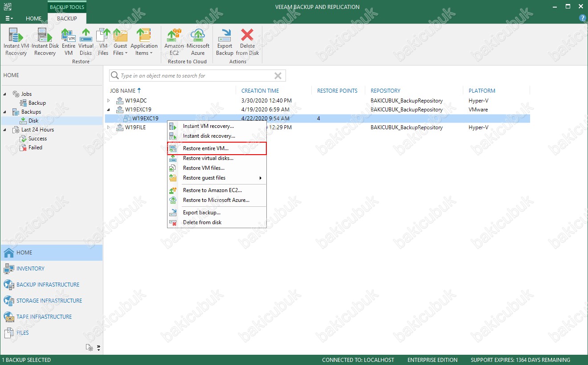Open the help question mark icon
The image size is (588, 365).
582,18
